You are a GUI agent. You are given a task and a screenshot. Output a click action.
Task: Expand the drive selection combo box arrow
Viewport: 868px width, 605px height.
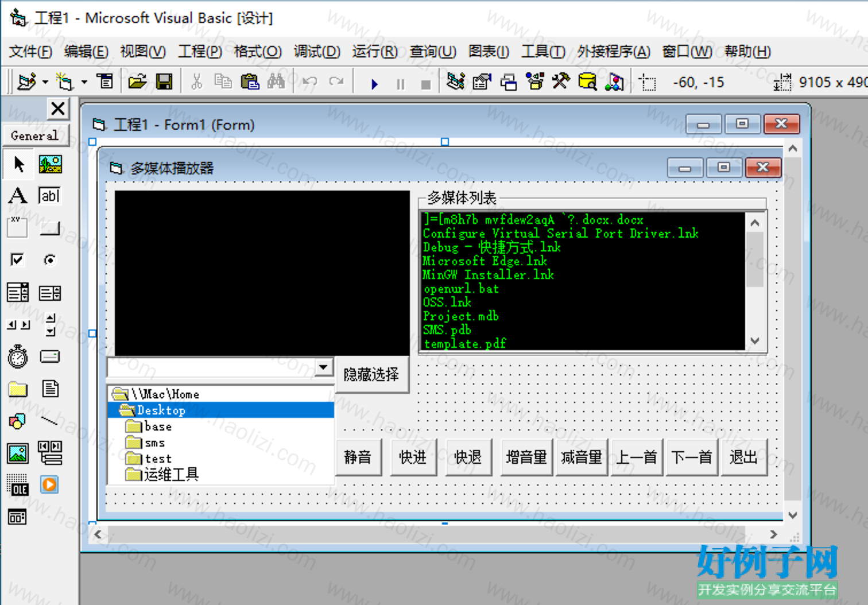324,367
